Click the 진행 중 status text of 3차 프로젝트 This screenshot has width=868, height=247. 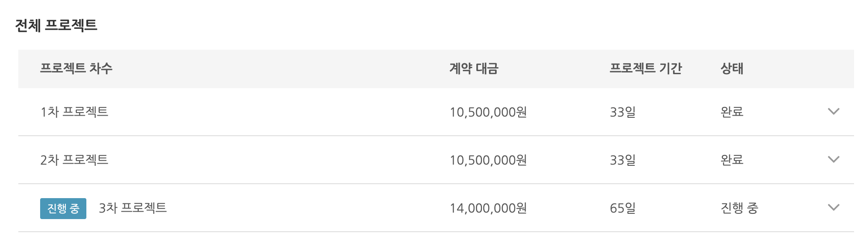point(739,208)
